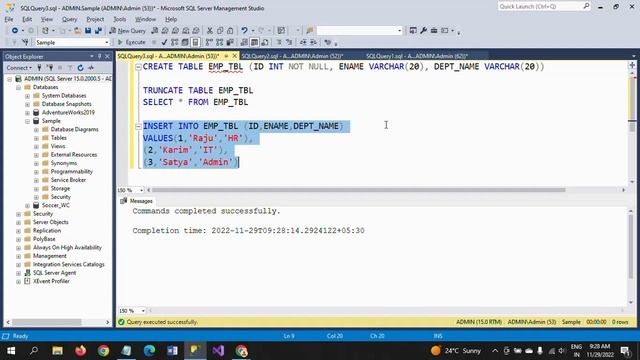Viewport: 640px width, 360px height.
Task: Select the Views folder in Object Explorer
Action: [x=58, y=146]
